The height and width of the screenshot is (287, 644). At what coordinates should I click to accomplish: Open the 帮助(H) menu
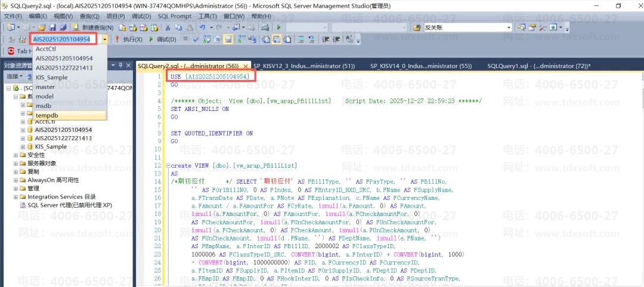tap(261, 16)
